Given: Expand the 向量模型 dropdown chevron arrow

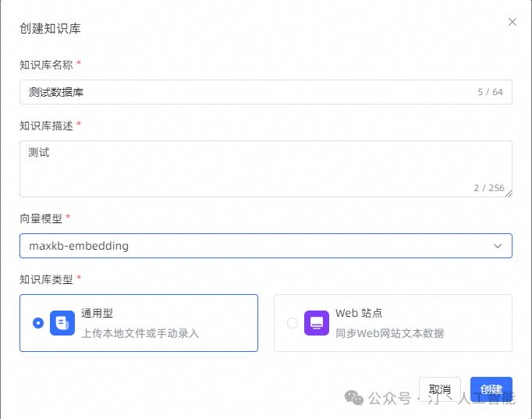Looking at the screenshot, I should (498, 246).
